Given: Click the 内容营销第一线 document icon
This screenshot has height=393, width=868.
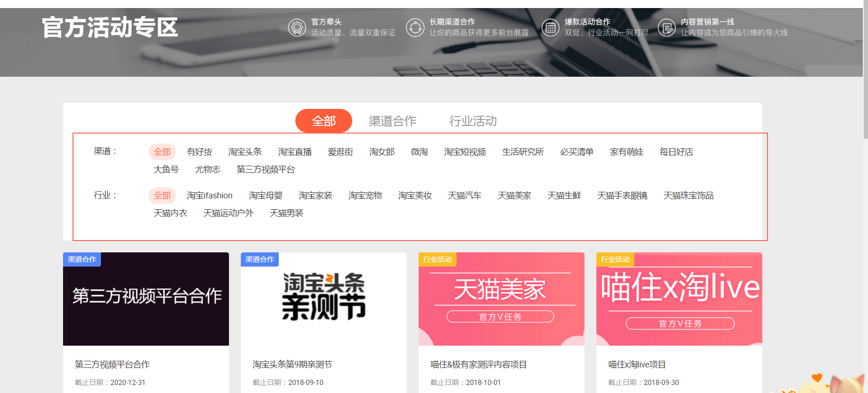Looking at the screenshot, I should (x=667, y=27).
